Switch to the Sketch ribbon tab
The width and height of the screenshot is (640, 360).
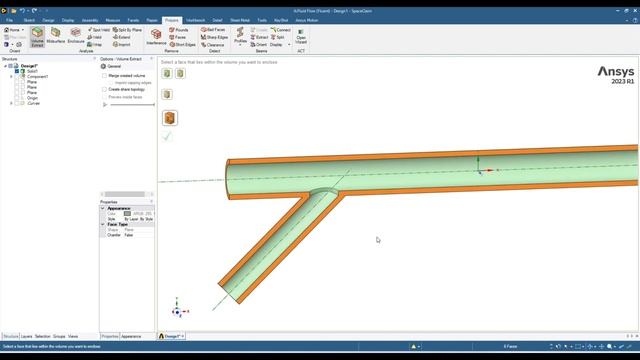click(x=29, y=20)
